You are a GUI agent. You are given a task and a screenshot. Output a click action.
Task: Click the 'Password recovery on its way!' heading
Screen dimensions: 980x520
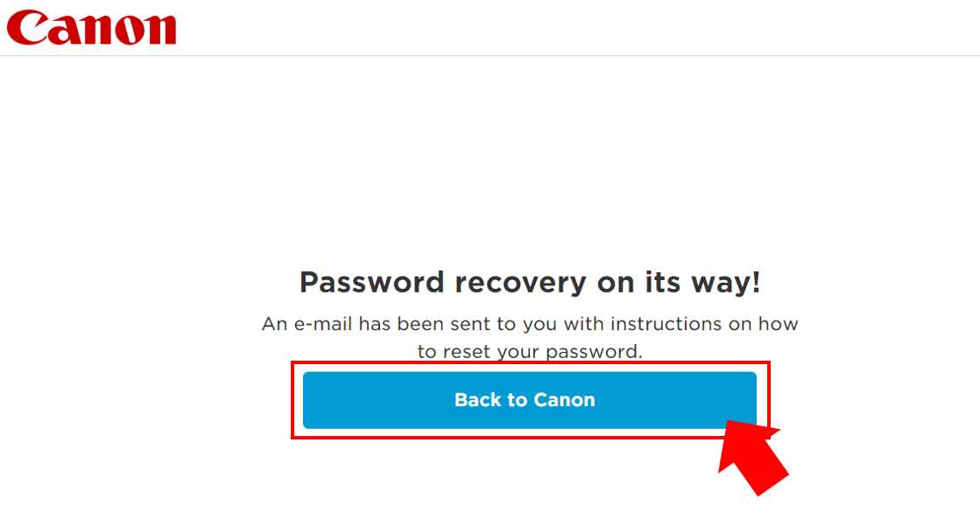click(529, 282)
